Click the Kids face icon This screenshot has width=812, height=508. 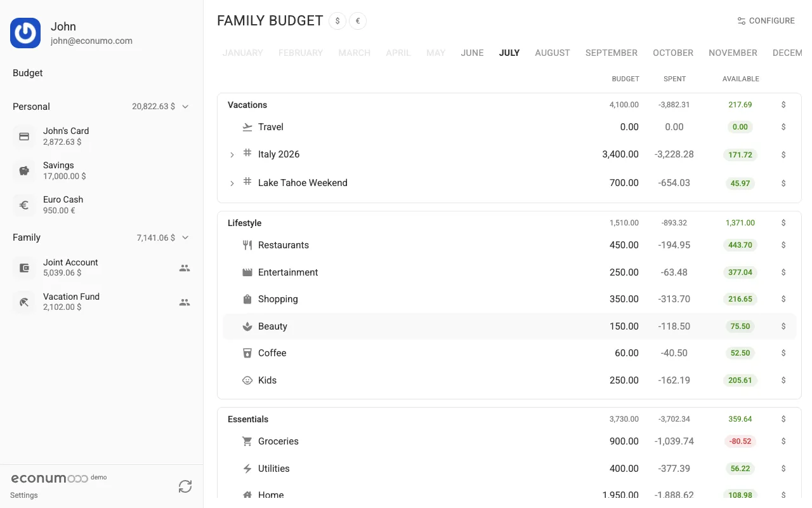click(x=247, y=380)
